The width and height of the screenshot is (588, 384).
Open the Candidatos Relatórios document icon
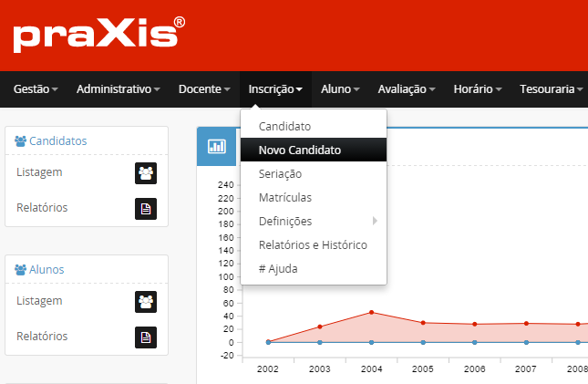(x=146, y=209)
